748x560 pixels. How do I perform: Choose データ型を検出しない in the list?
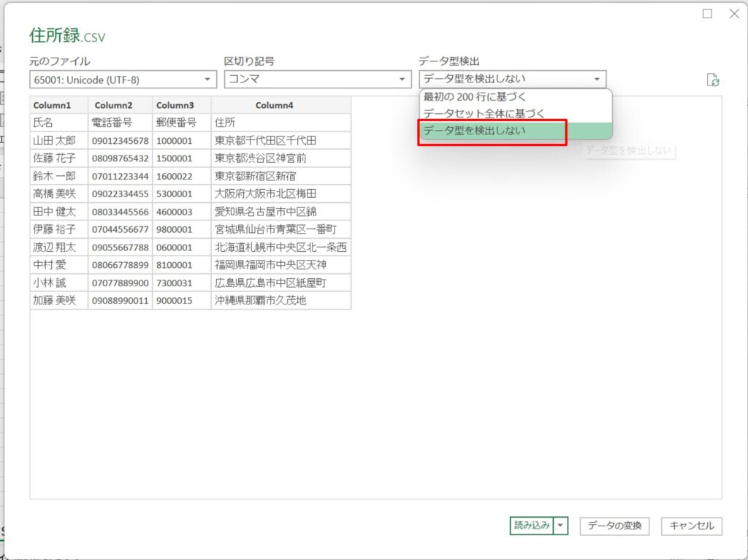tap(515, 130)
